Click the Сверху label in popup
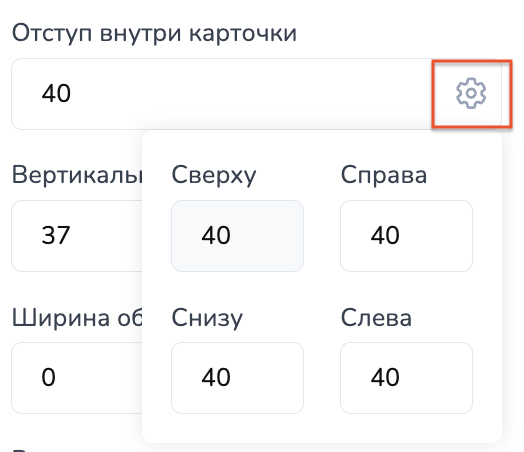 (214, 175)
